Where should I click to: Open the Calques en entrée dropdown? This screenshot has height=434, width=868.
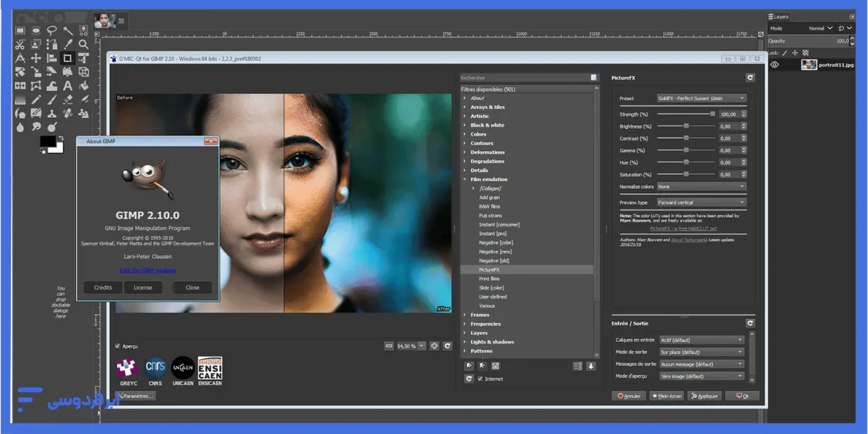[702, 340]
